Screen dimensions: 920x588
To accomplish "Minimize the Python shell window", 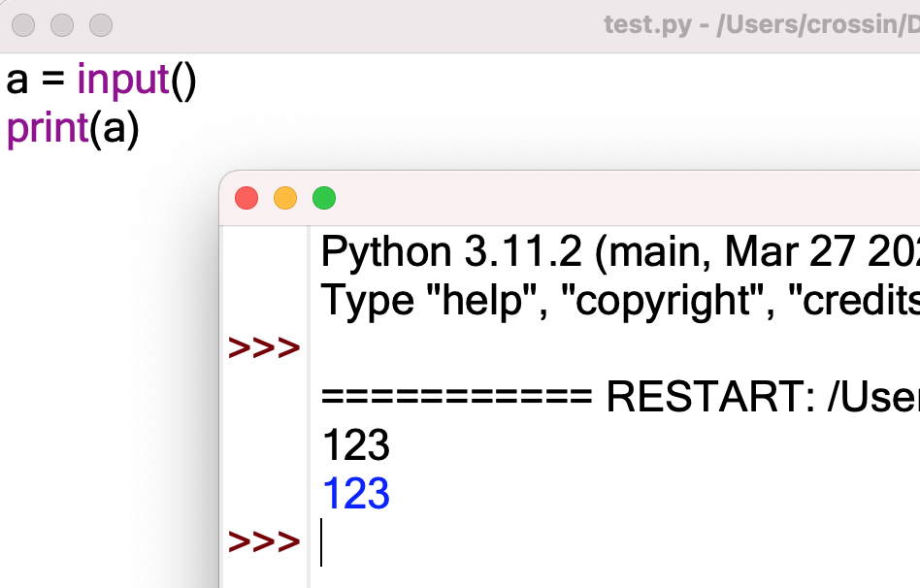I will (x=285, y=198).
